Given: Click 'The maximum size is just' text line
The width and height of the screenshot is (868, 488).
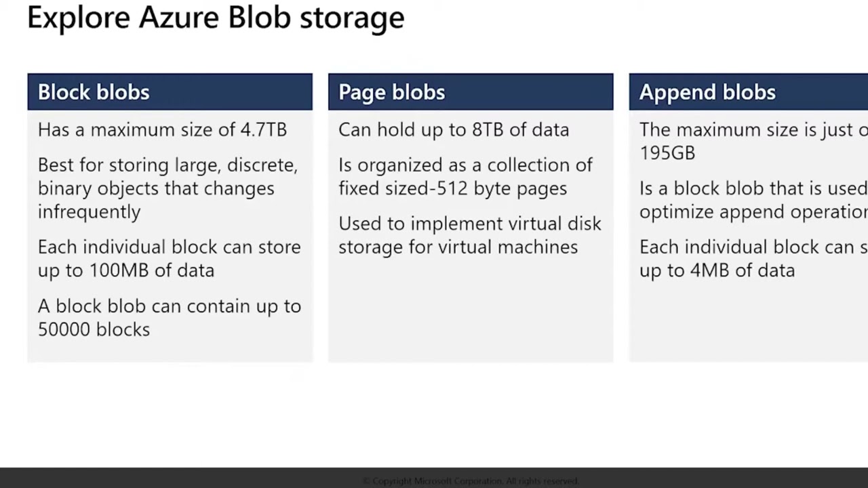Looking at the screenshot, I should coord(753,129).
